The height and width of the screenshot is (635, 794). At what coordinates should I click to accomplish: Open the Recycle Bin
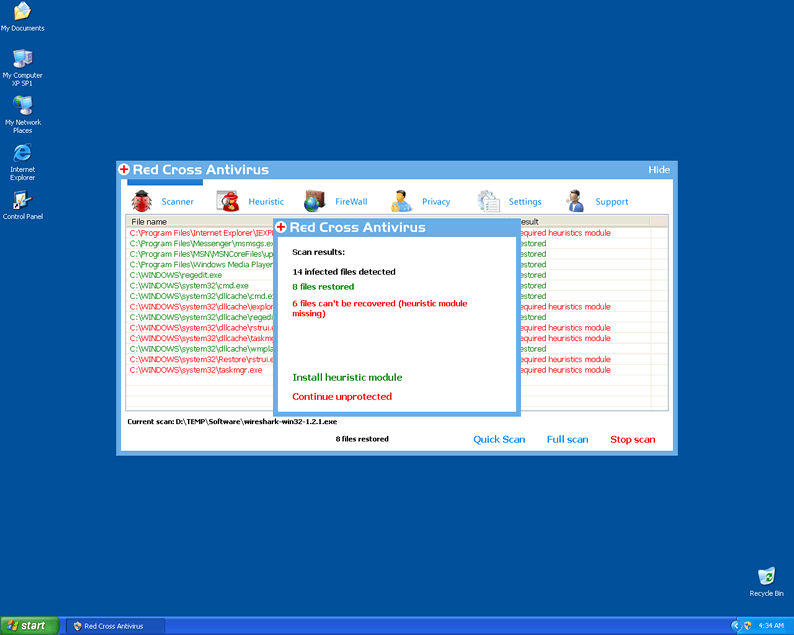(766, 577)
